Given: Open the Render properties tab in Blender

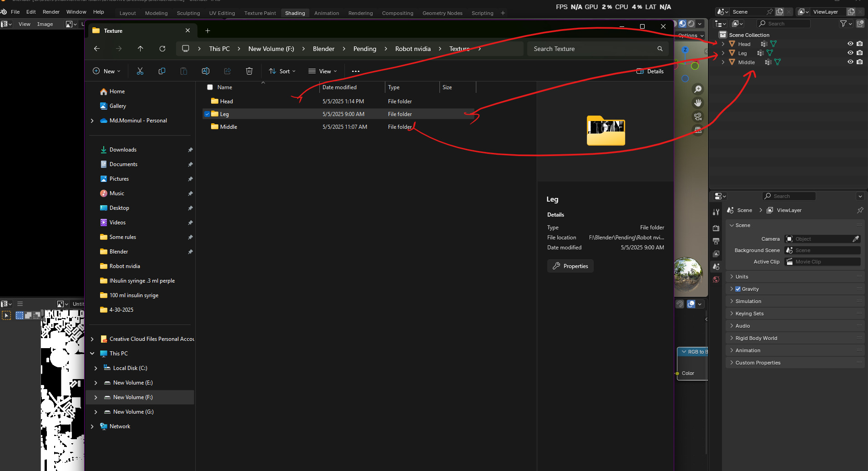Looking at the screenshot, I should click(716, 228).
